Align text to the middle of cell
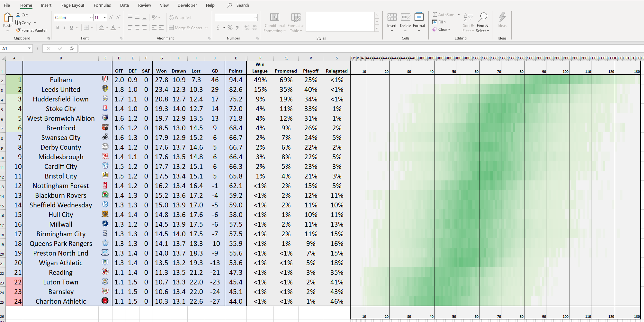Viewport: 644px width, 322px height. coord(137,17)
